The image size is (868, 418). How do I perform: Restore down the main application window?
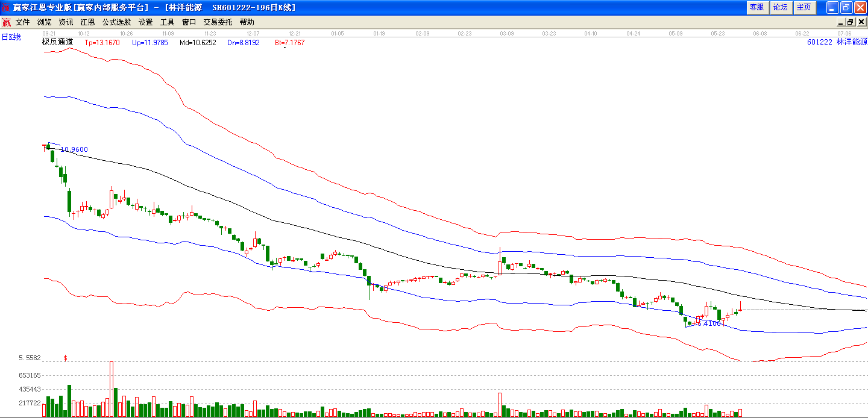click(846, 7)
